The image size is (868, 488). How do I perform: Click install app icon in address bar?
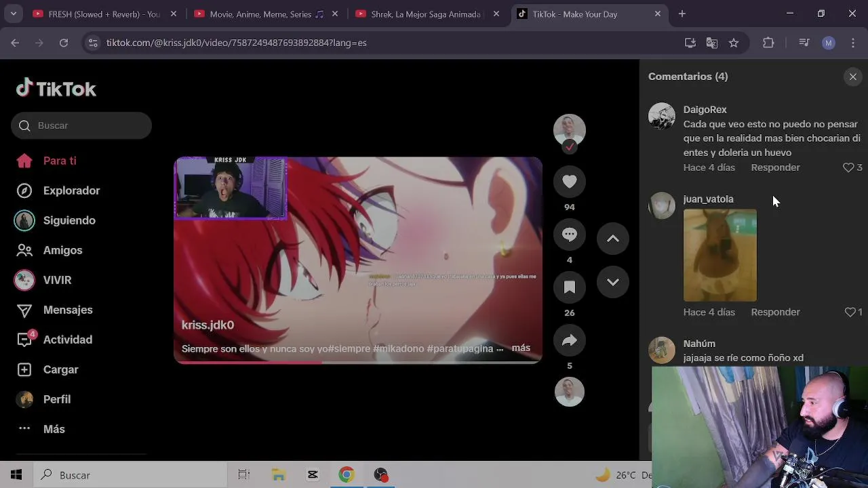[690, 43]
